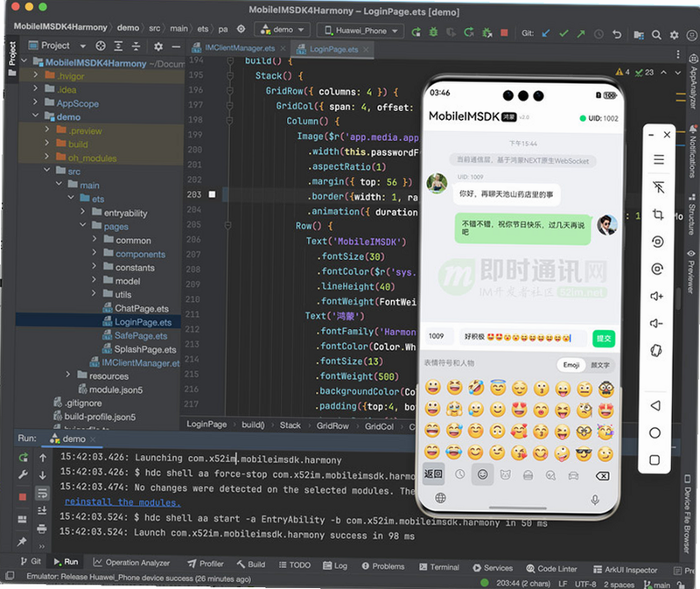
Task: Collapse all icon in Project panel
Action: coord(136,46)
